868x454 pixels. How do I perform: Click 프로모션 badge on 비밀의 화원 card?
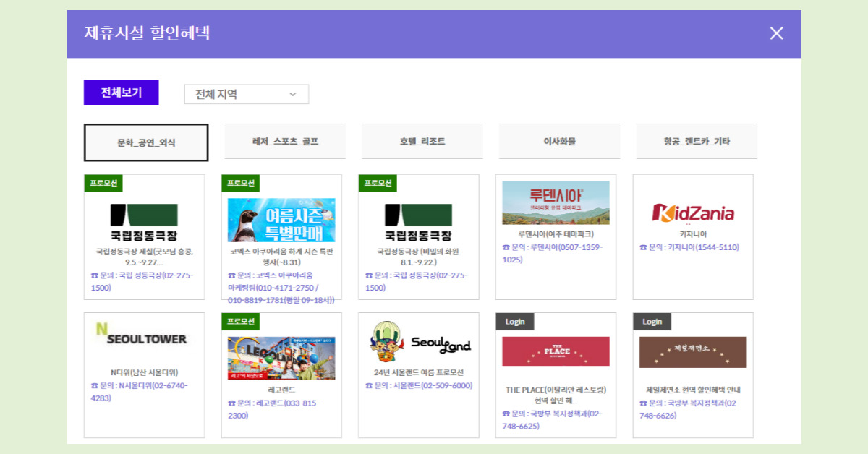coord(378,183)
